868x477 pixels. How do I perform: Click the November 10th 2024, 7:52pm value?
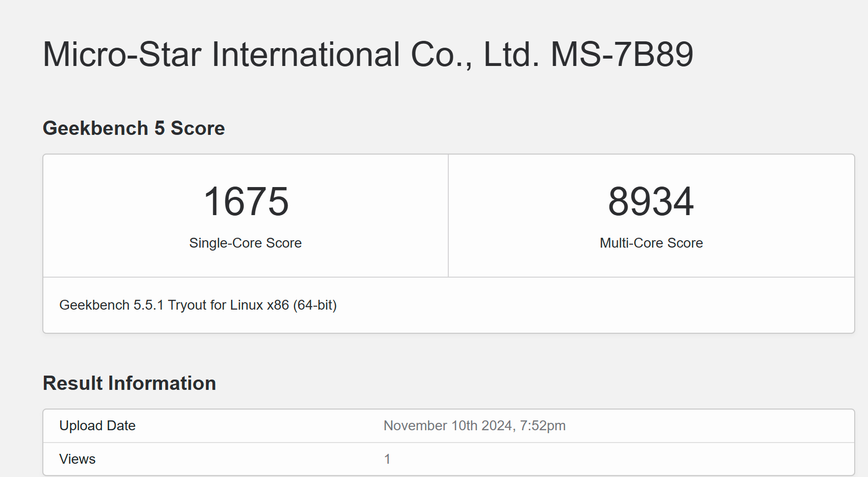click(474, 425)
